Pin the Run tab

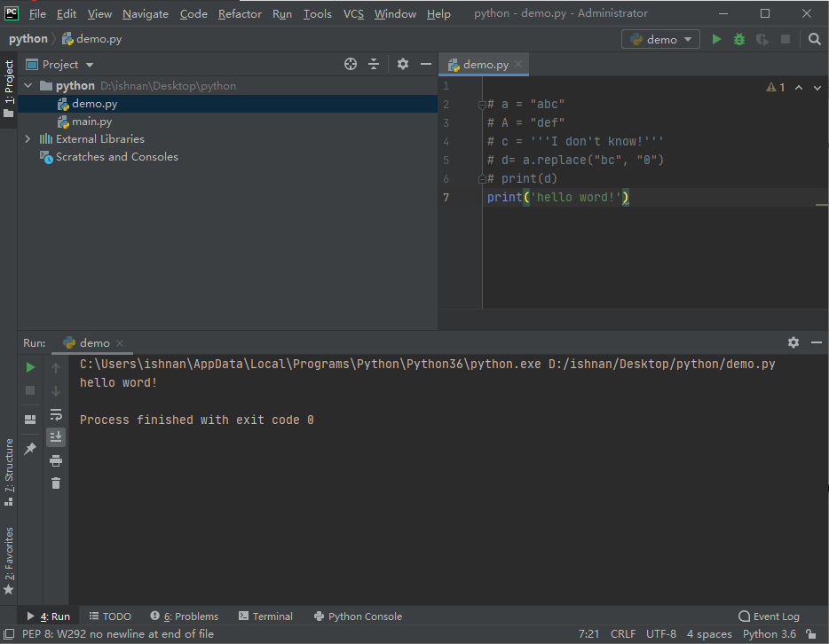pos(30,449)
